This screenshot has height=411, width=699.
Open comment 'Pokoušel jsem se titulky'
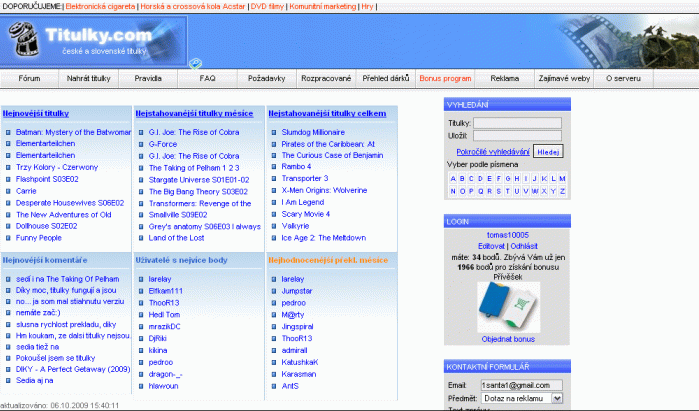tap(55, 358)
